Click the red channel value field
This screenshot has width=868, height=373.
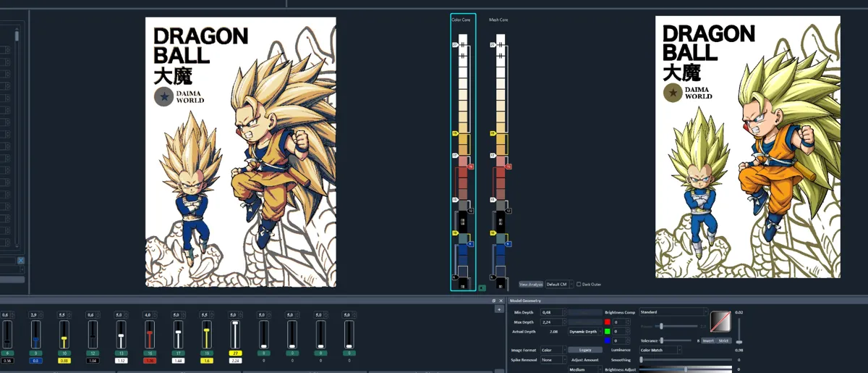tap(621, 322)
